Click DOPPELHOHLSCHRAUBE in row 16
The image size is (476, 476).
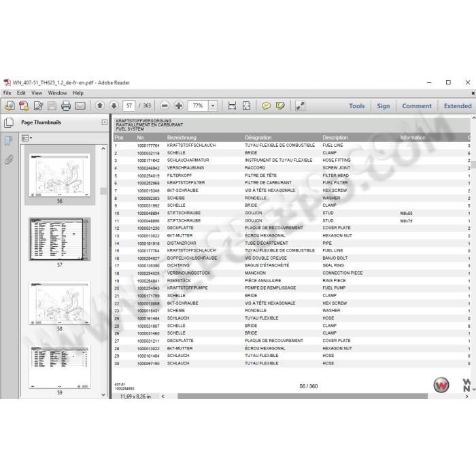(x=192, y=258)
